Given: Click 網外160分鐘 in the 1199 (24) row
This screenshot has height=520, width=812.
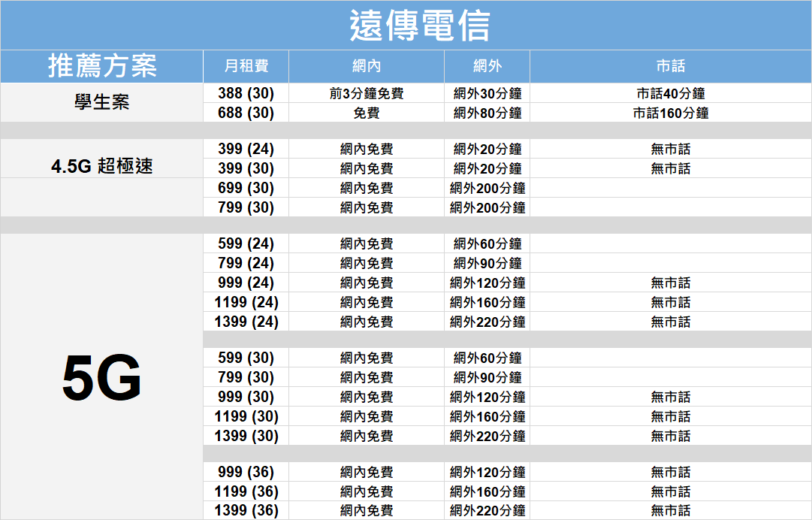Looking at the screenshot, I should 488,302.
